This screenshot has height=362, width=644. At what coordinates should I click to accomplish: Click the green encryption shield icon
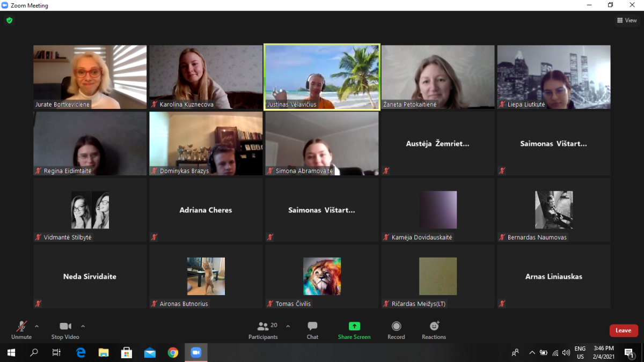(x=9, y=20)
